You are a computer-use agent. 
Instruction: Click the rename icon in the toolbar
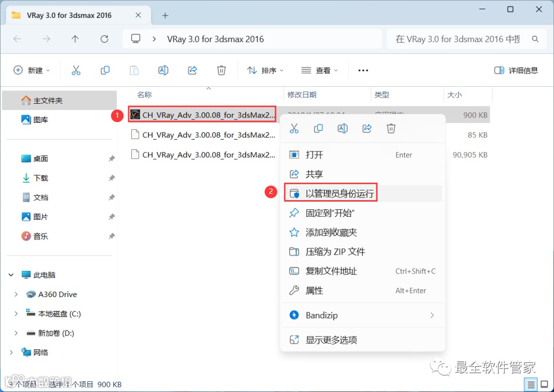pos(163,70)
